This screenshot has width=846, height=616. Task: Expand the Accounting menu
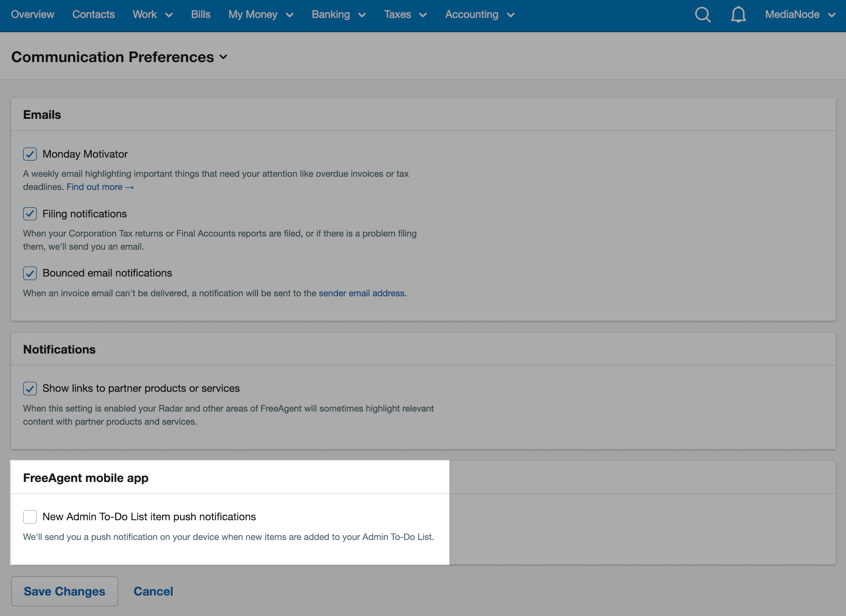click(480, 15)
